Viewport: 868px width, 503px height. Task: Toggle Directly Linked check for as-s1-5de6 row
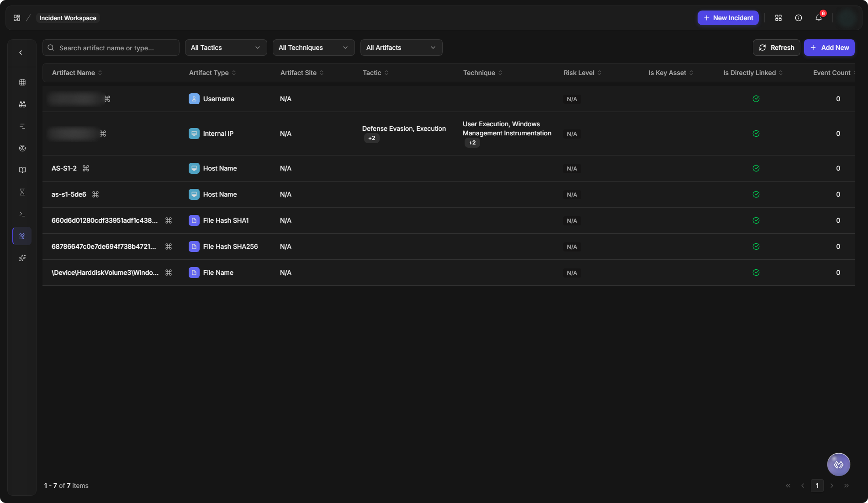coord(756,194)
